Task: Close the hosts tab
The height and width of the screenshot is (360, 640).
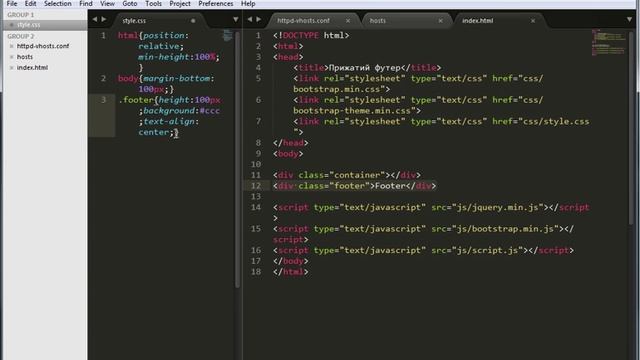Action: 440,20
